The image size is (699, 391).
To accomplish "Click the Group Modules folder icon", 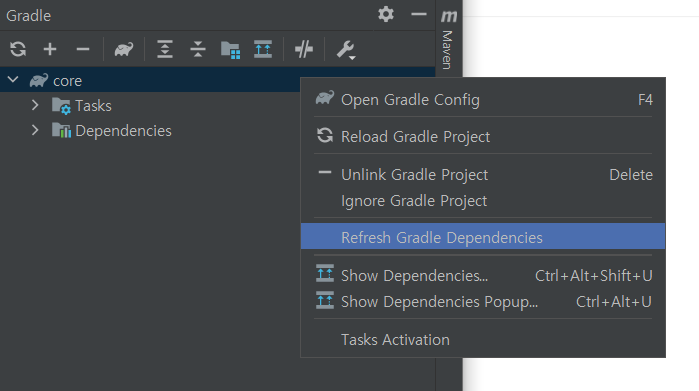I will 230,50.
